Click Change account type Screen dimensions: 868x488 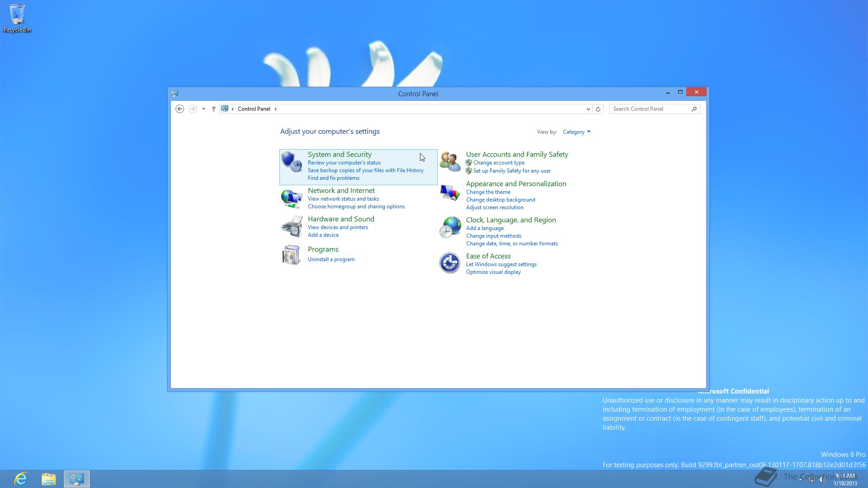pyautogui.click(x=499, y=163)
